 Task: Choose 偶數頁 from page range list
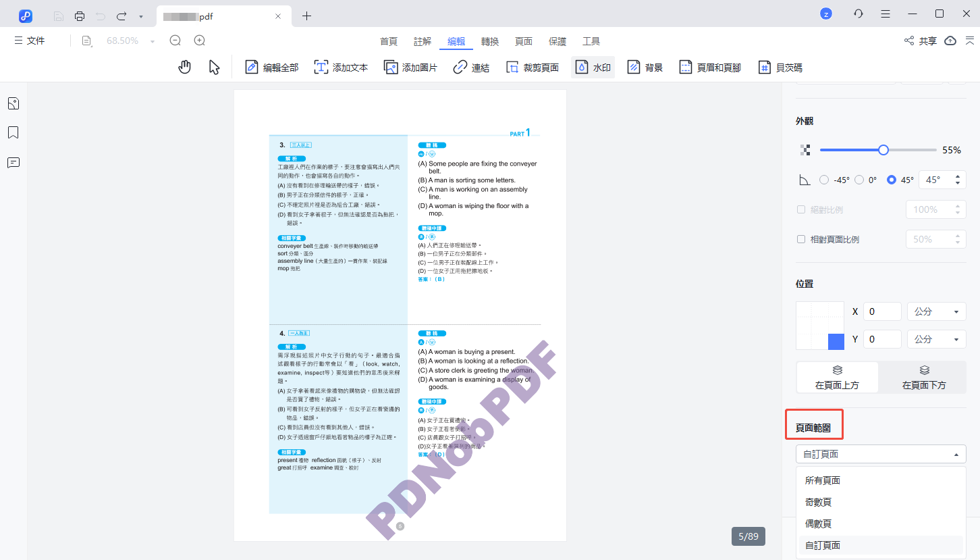coord(818,524)
